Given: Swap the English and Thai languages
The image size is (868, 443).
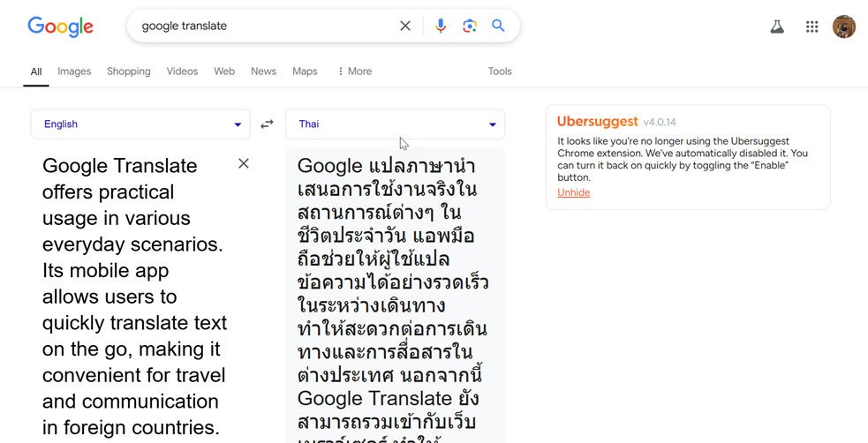Looking at the screenshot, I should pos(268,124).
